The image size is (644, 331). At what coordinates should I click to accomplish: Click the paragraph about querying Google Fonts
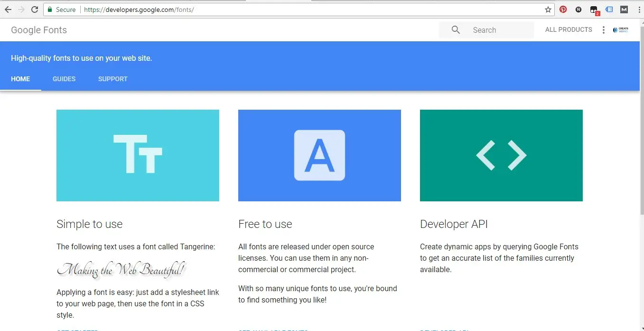click(x=499, y=258)
